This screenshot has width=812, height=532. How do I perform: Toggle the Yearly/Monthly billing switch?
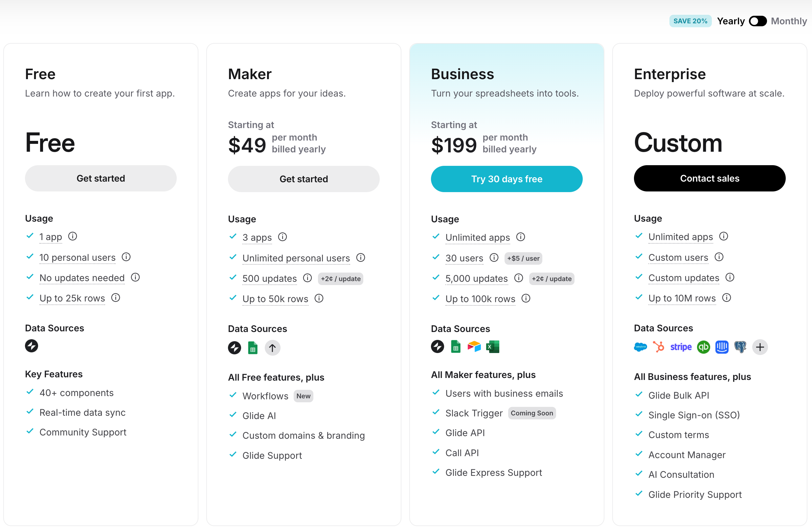tap(757, 21)
